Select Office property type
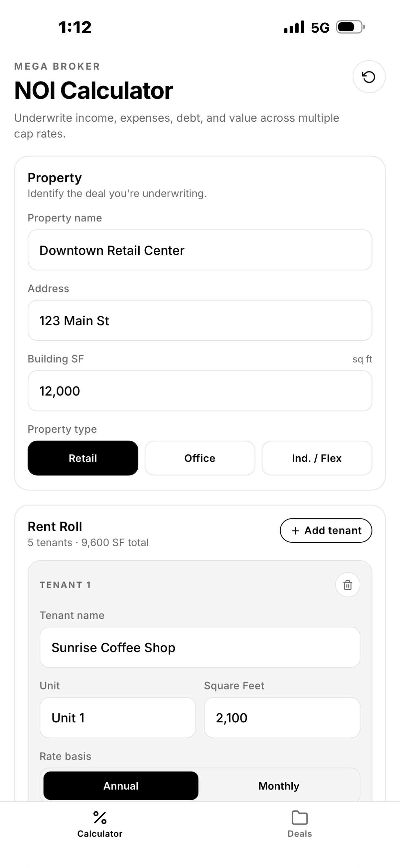 tap(200, 458)
